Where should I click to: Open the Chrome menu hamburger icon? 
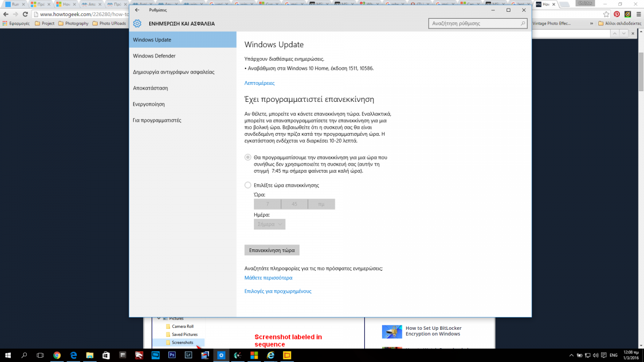(638, 14)
